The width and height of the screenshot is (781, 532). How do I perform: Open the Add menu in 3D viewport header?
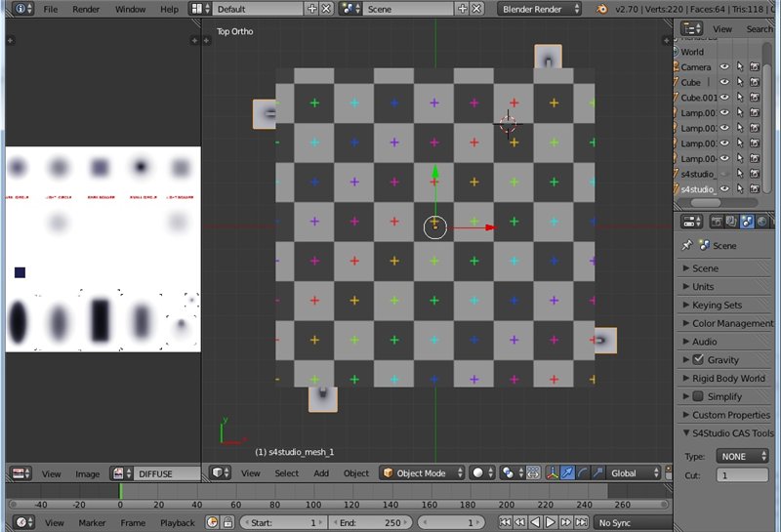coord(321,473)
